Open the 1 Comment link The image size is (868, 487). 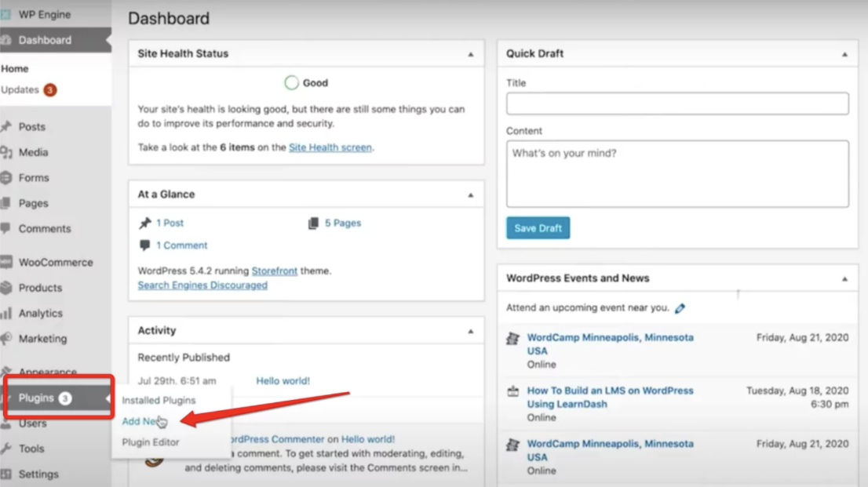pos(181,245)
